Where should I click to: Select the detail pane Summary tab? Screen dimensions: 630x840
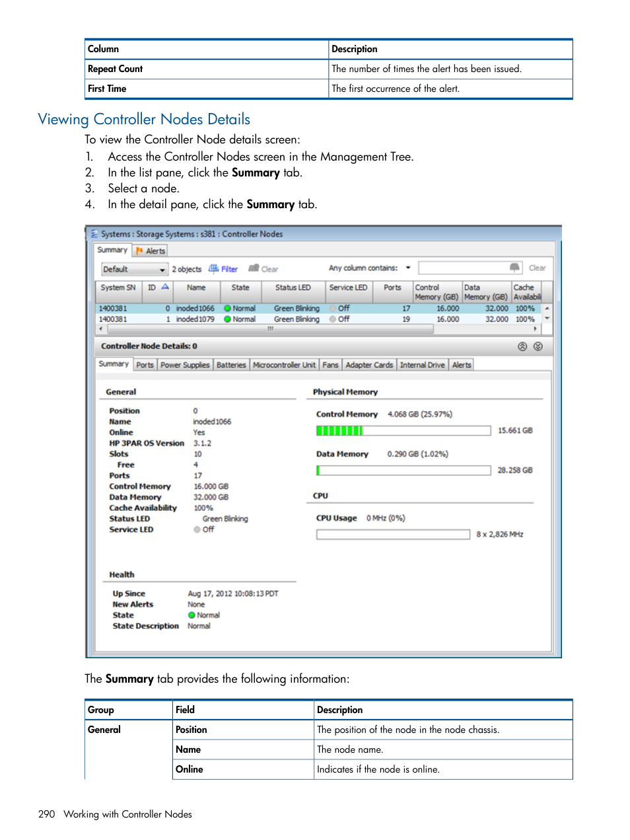pyautogui.click(x=114, y=364)
